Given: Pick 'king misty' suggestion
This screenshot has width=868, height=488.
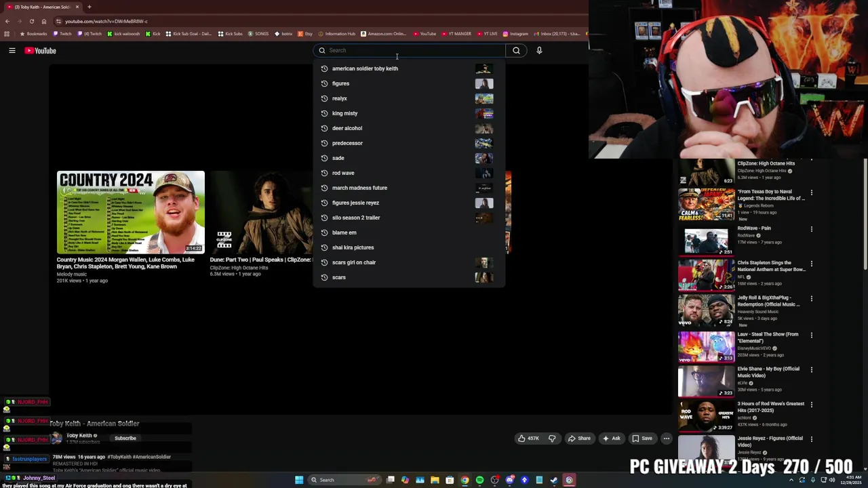Looking at the screenshot, I should 409,113.
